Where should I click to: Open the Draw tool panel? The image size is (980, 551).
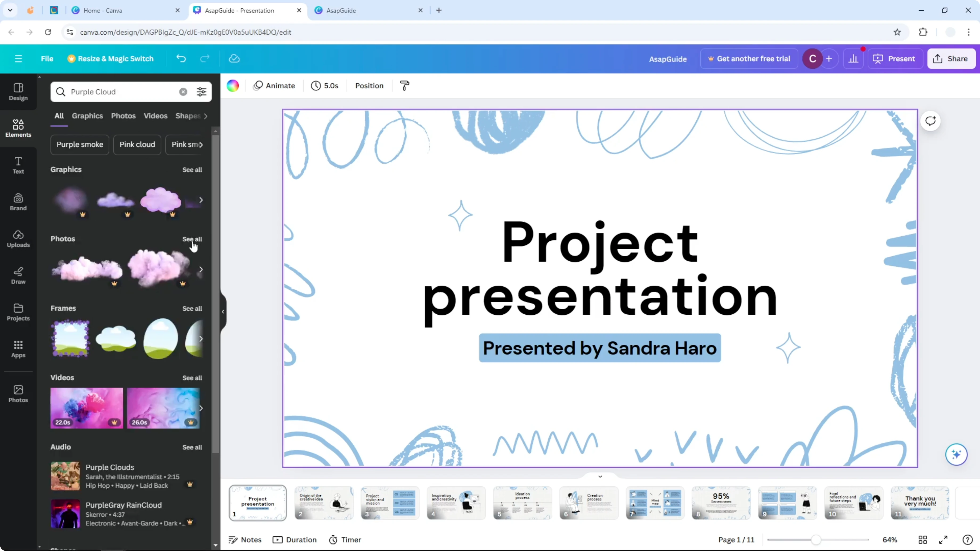[x=18, y=275]
